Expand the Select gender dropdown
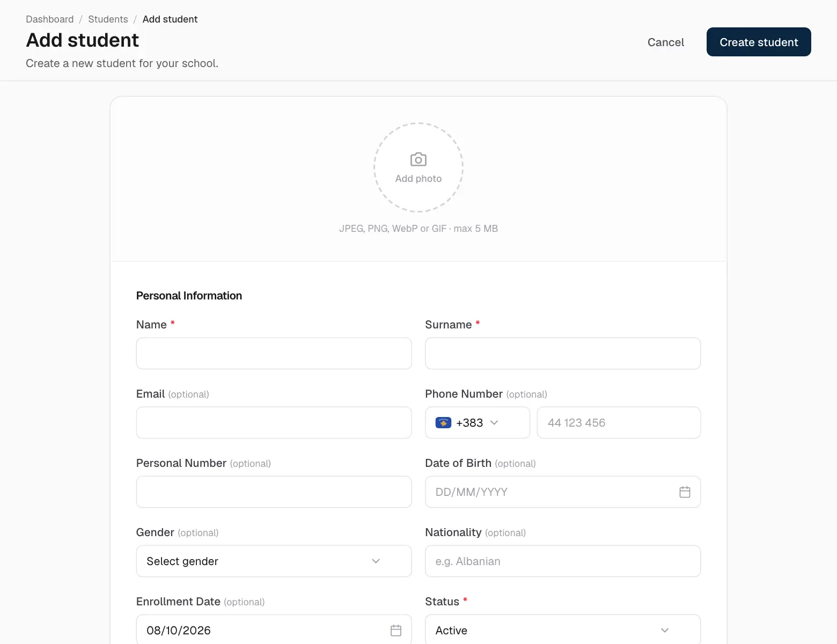Screen dimensions: 837x644 pyautogui.click(x=274, y=561)
